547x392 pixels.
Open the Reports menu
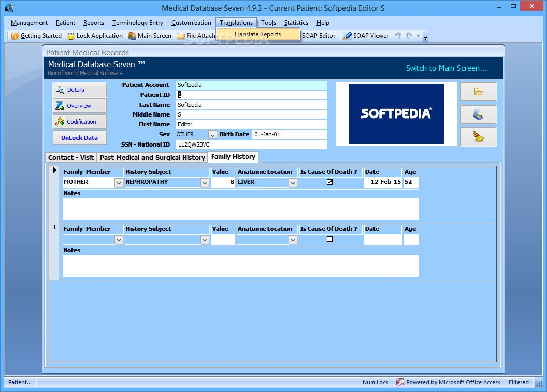[x=93, y=23]
